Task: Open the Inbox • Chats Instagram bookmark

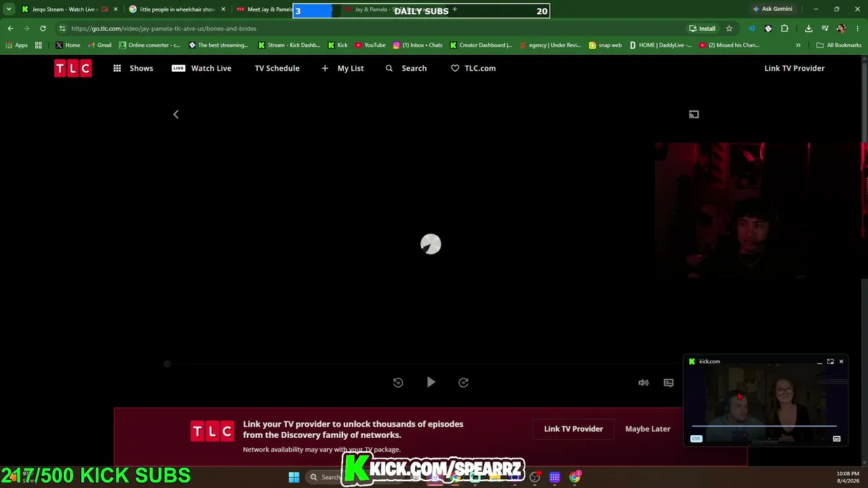Action: (417, 45)
